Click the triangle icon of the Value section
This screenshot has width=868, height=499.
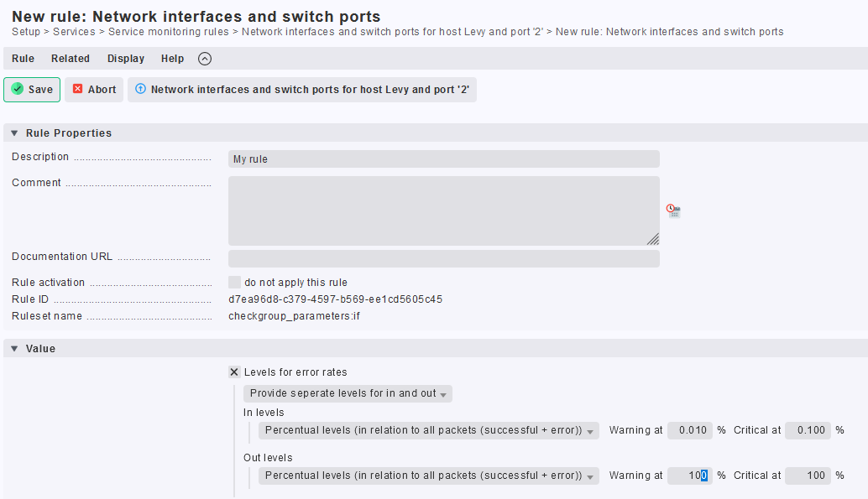click(13, 348)
